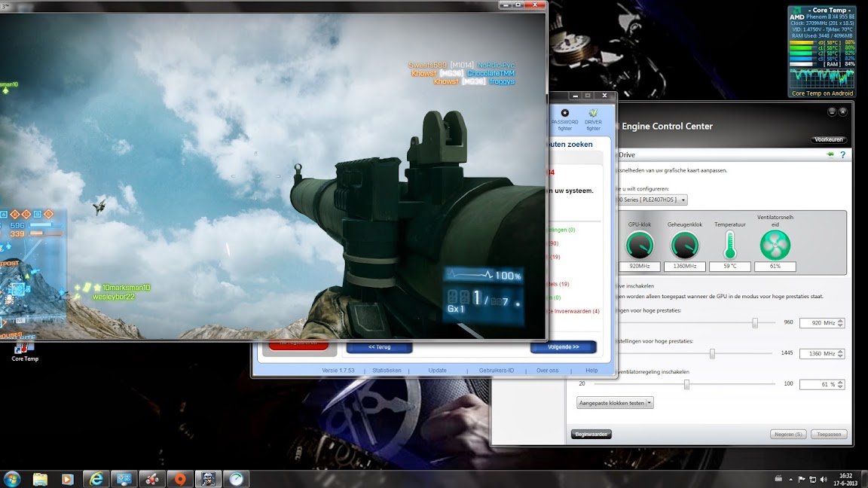
Task: Open Core Temp desktop shortcut
Action: (24, 352)
